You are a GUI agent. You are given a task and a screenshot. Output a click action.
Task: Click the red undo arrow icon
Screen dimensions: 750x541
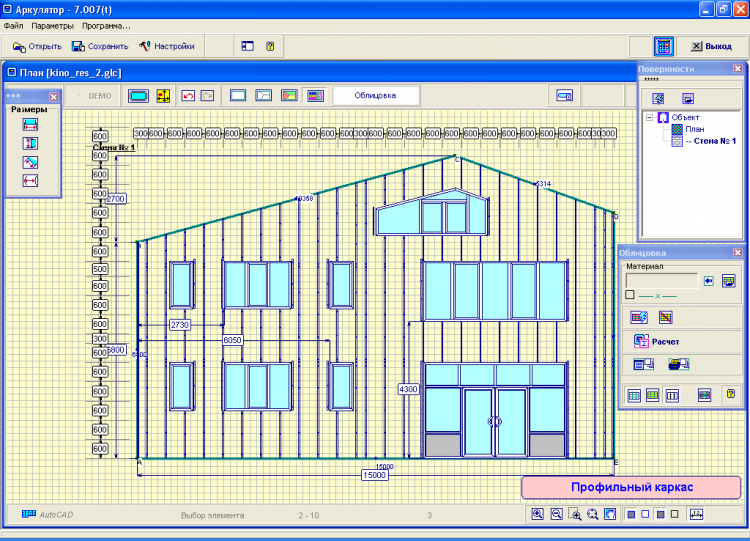(x=188, y=96)
